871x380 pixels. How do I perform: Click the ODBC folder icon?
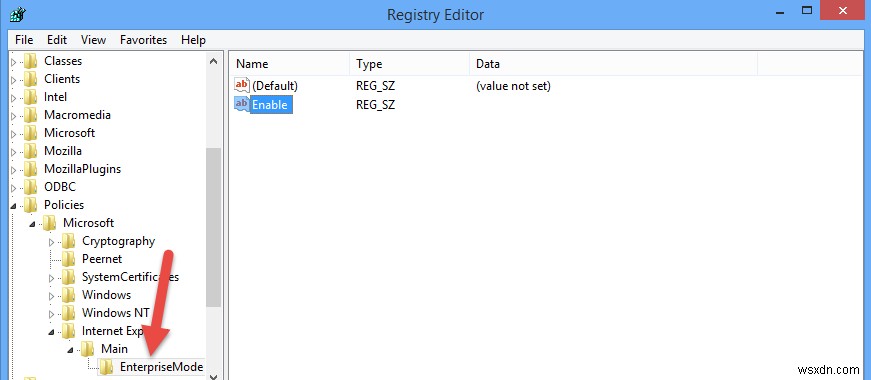point(31,187)
